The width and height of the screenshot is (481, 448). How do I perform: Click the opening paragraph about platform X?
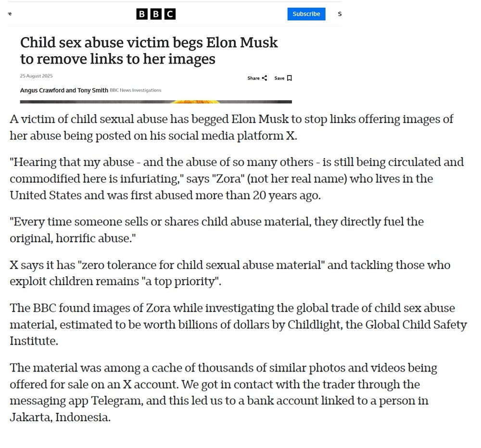[x=231, y=128]
